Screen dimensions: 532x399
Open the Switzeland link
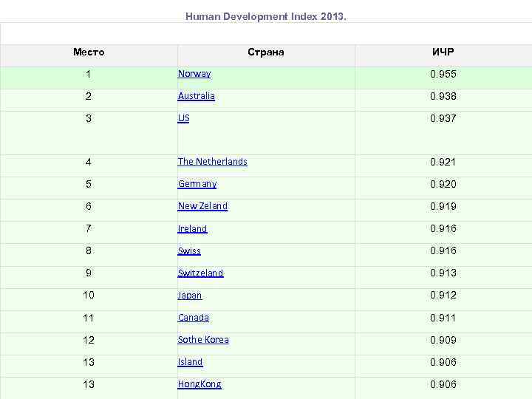[200, 273]
